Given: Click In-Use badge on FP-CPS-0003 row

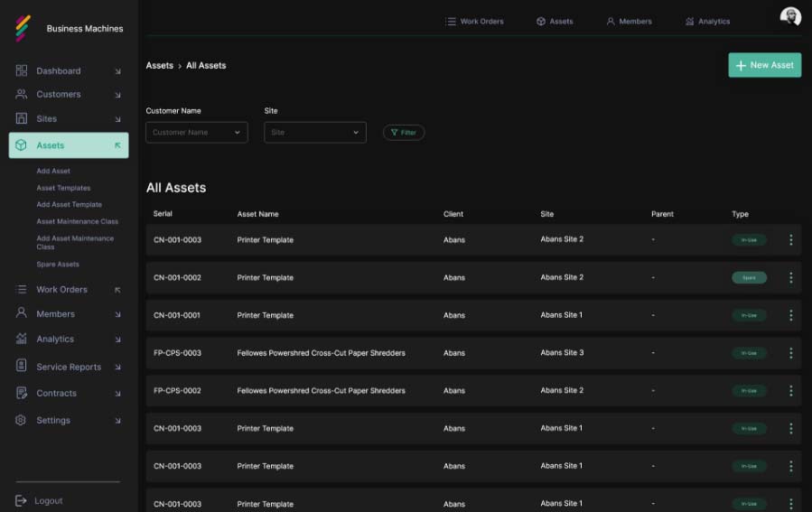Looking at the screenshot, I should (x=749, y=353).
